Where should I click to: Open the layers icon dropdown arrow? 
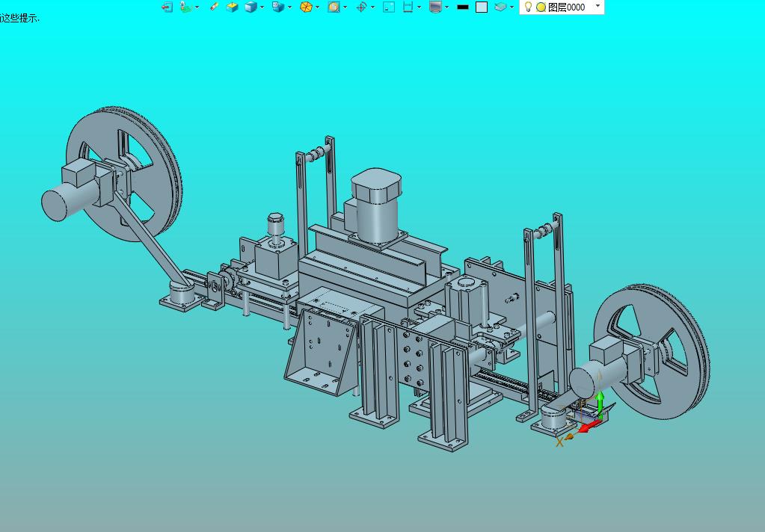pos(511,7)
